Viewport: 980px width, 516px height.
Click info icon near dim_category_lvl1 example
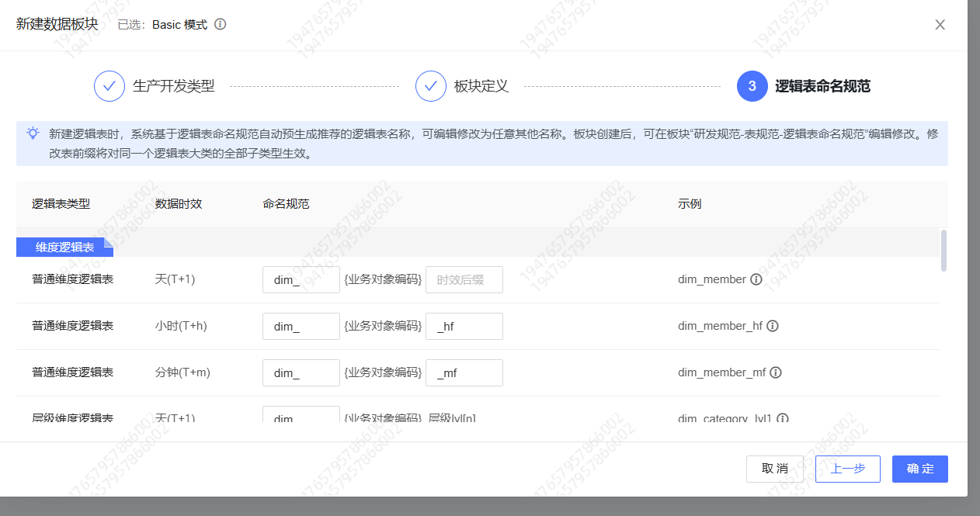click(x=782, y=419)
